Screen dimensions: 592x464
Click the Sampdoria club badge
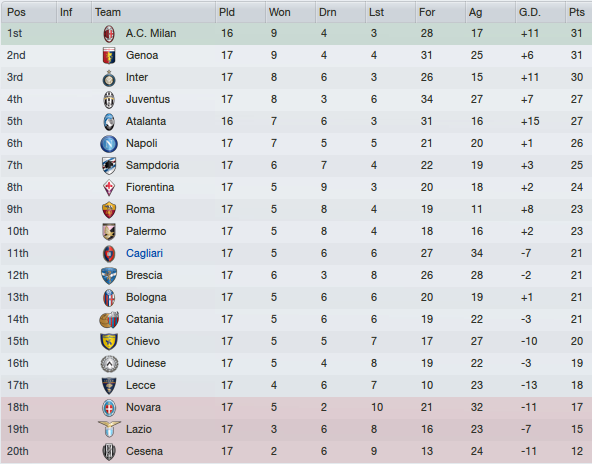coord(109,165)
